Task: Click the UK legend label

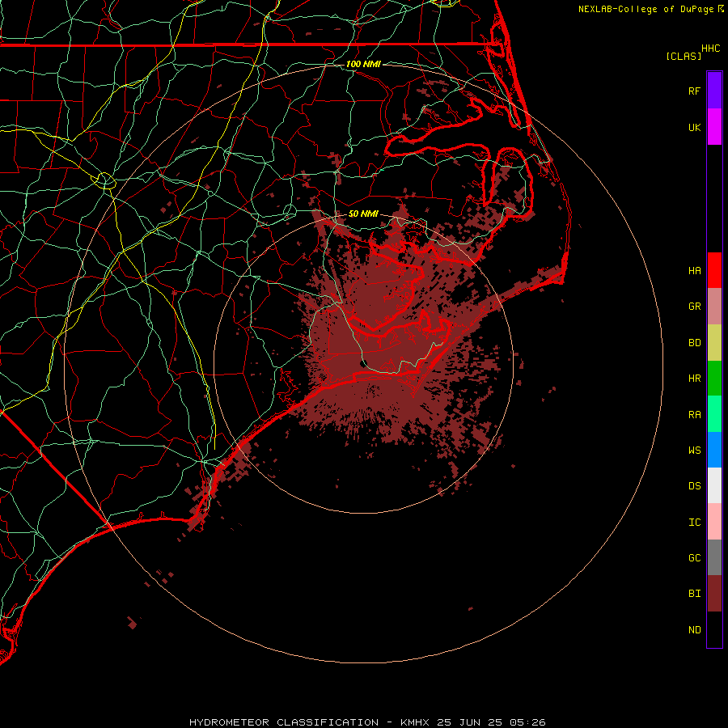Action: [694, 127]
